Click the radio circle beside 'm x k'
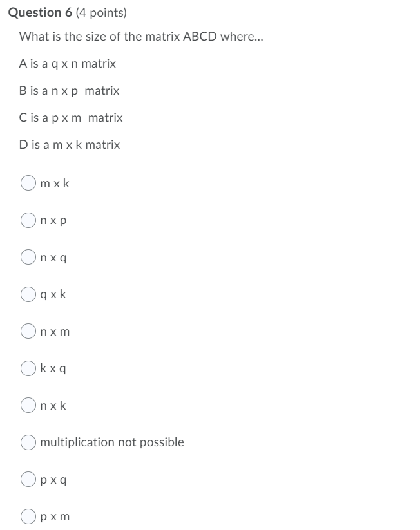 pyautogui.click(x=28, y=184)
